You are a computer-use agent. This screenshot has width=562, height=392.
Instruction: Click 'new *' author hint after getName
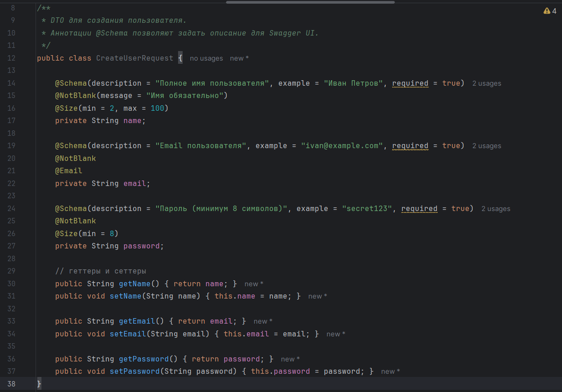pos(254,284)
